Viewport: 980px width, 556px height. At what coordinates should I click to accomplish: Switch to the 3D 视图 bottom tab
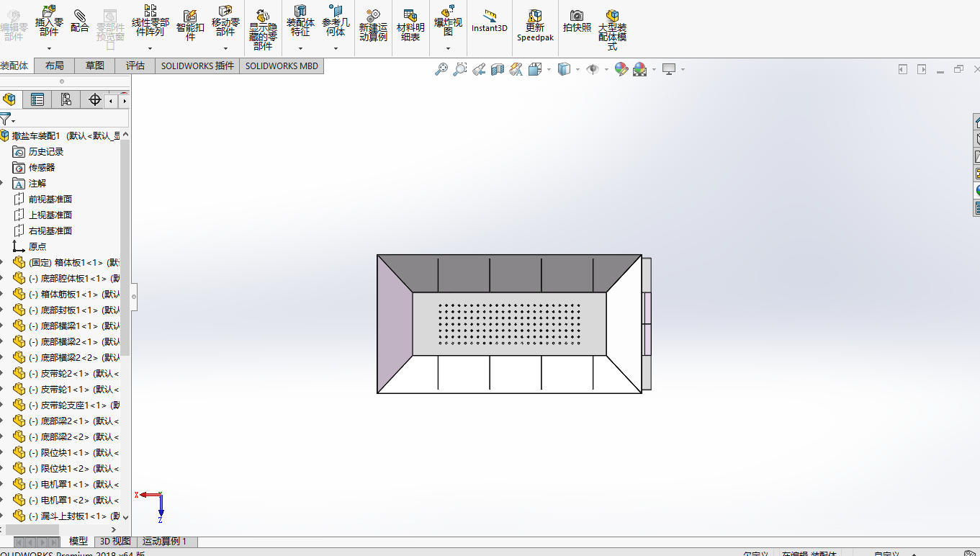tap(115, 541)
